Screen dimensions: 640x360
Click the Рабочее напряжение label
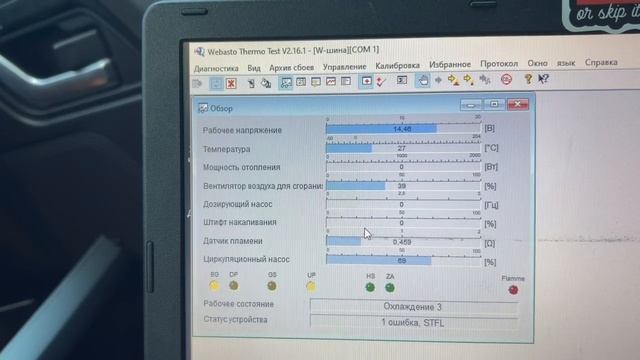(242, 130)
